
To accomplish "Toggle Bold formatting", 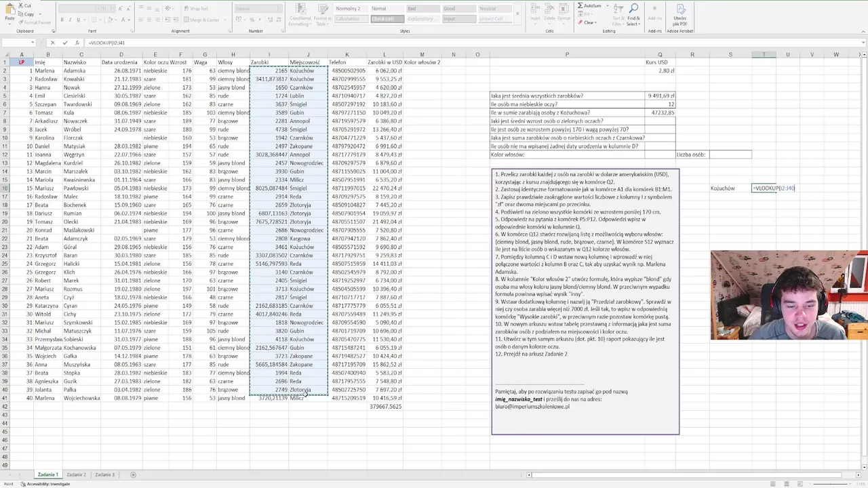I will [62, 20].
